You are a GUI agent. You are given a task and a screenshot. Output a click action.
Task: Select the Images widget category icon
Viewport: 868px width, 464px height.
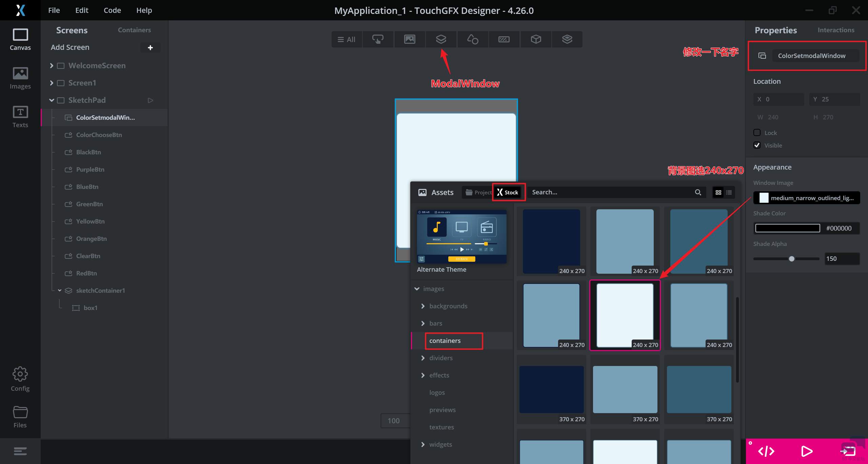(410, 39)
